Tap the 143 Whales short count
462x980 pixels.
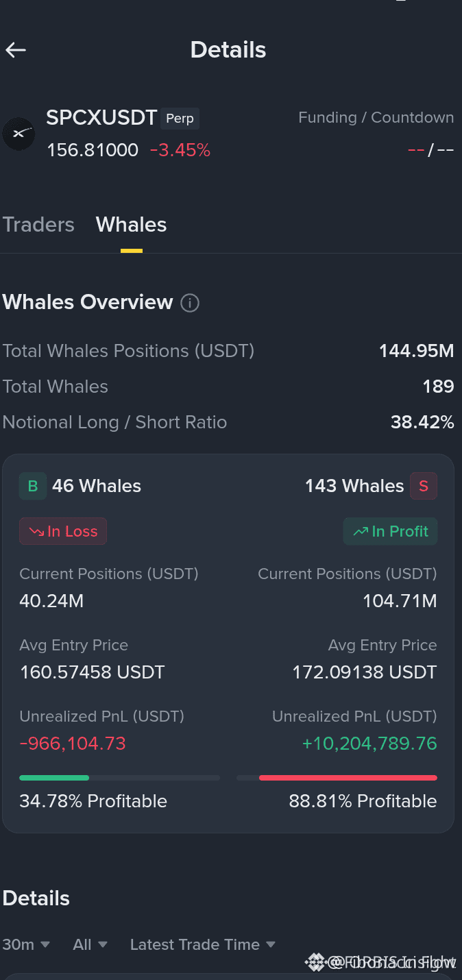[354, 486]
